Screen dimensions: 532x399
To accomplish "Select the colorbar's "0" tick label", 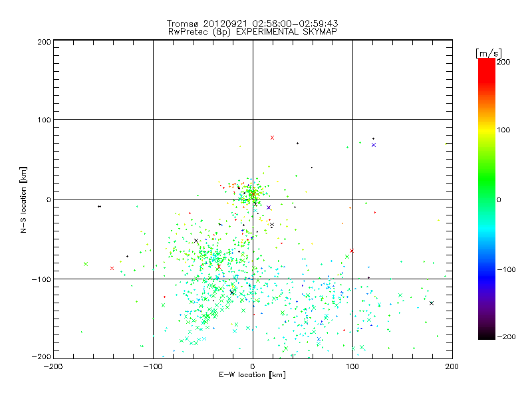I will pyautogui.click(x=499, y=199).
